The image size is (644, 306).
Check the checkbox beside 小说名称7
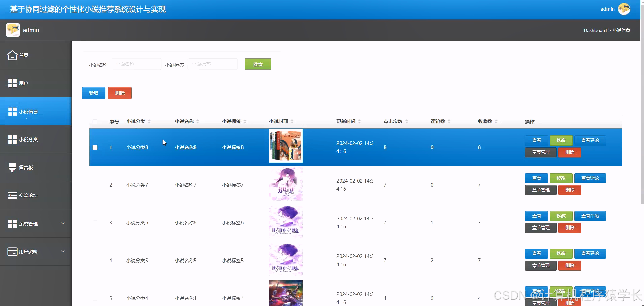(x=95, y=185)
